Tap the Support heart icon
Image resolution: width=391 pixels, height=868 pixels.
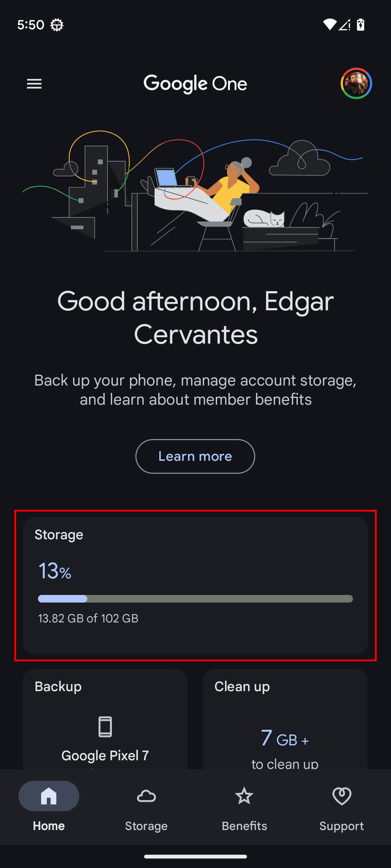pyautogui.click(x=342, y=796)
